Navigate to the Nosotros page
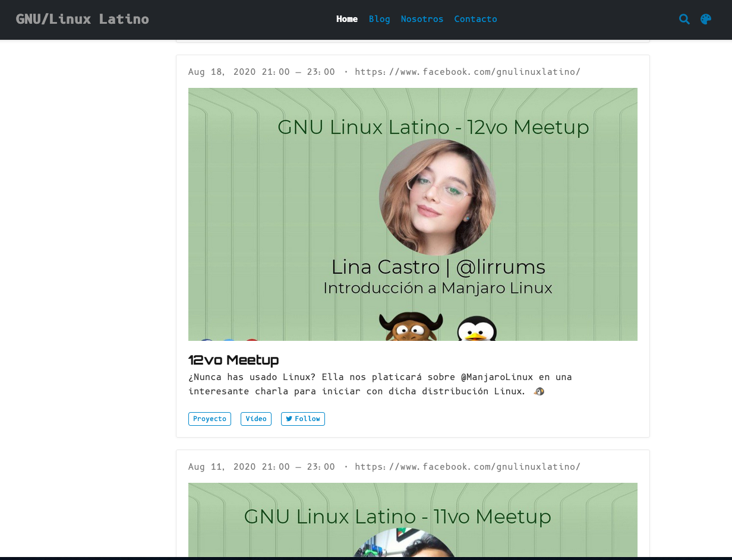Screen dimensions: 732x560 (x=422, y=18)
